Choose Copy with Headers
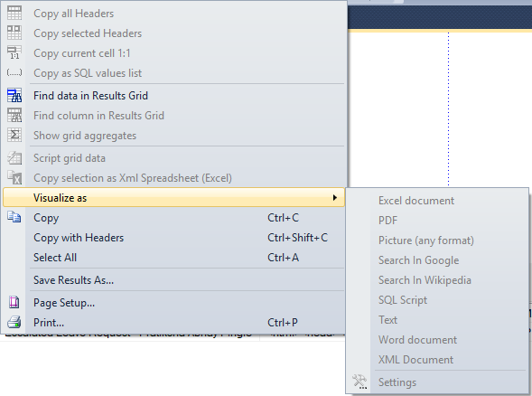Image resolution: width=532 pixels, height=396 pixels. (174, 238)
